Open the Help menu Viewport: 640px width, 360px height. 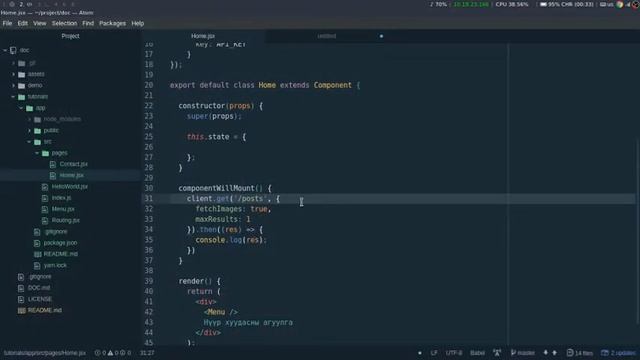tap(138, 23)
